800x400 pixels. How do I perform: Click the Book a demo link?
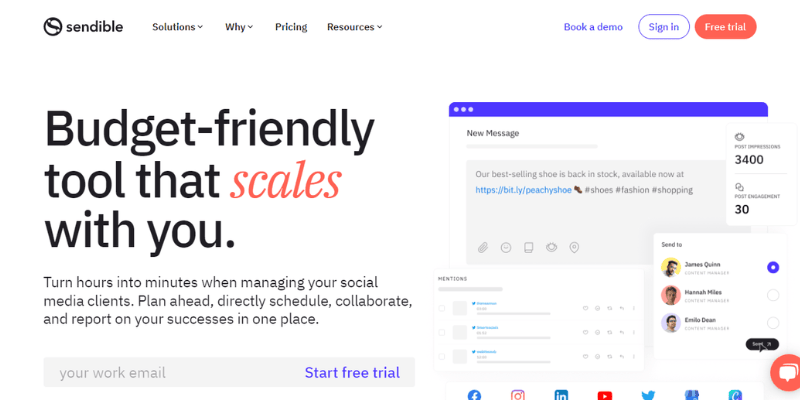pyautogui.click(x=593, y=27)
